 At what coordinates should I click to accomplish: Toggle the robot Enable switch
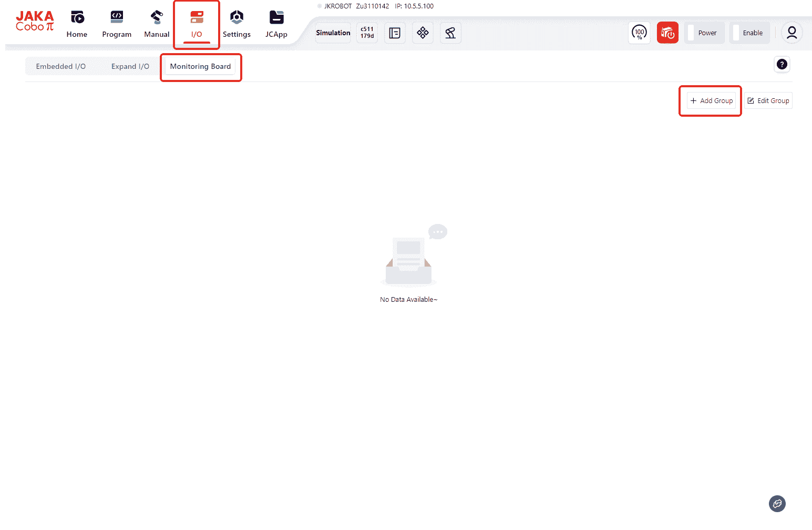tap(749, 33)
